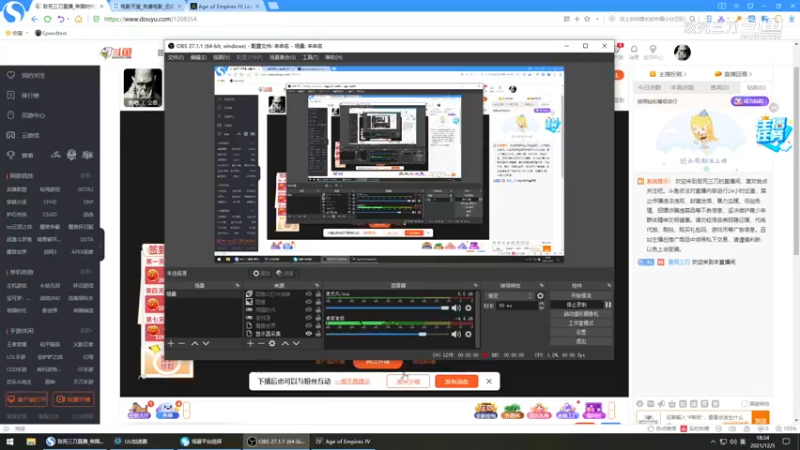Open OBS Tools menu 工具(T)
The image size is (800, 450).
(310, 58)
